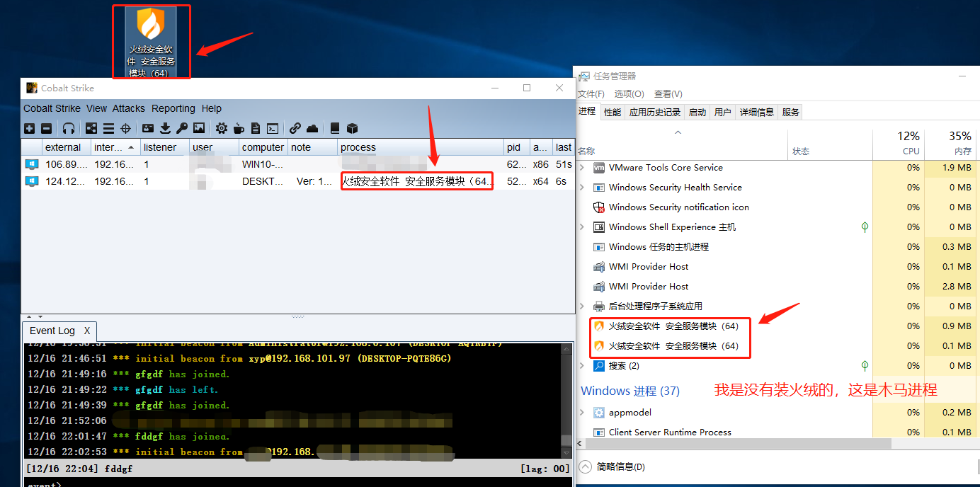Click the key Credentials toolbar icon
This screenshot has width=980, height=487.
tap(182, 128)
